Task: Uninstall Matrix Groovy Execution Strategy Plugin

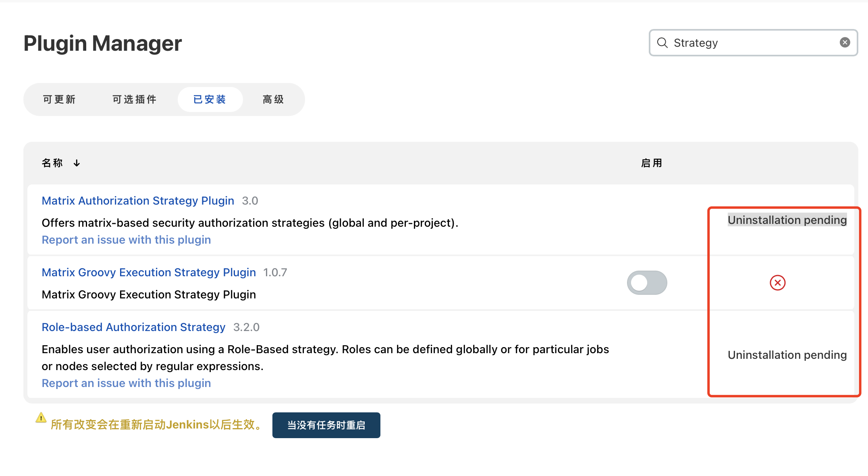Action: pos(777,283)
